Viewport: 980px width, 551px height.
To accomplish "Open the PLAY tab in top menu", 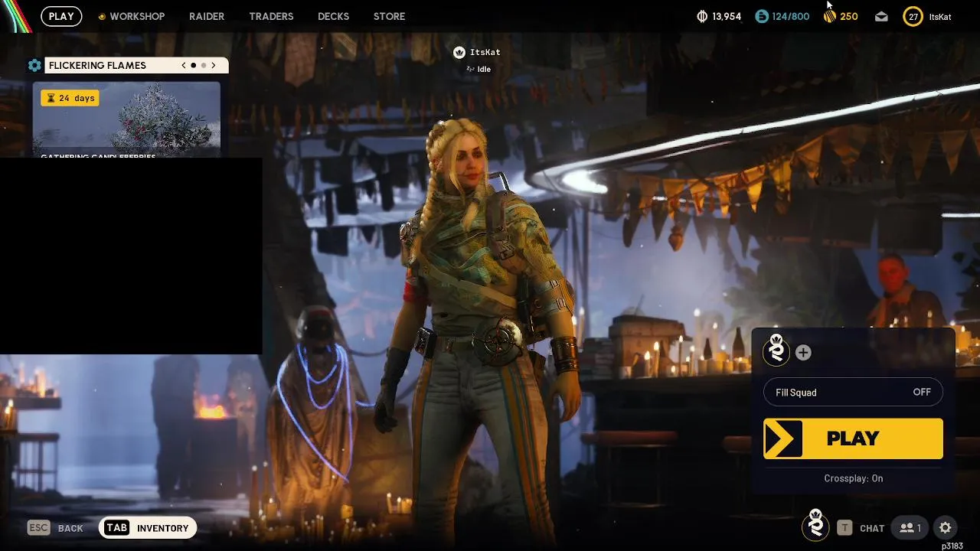I will [x=61, y=16].
